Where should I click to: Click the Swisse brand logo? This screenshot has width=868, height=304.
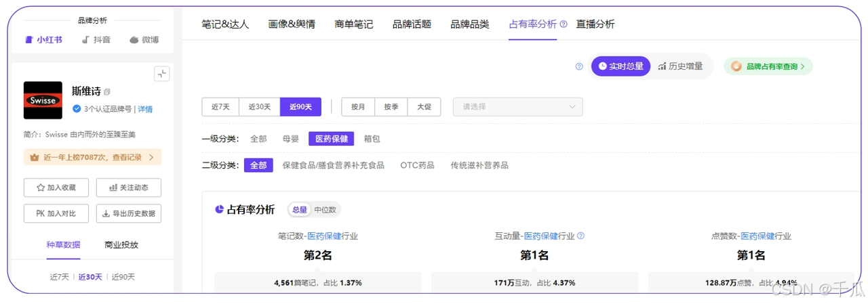pyautogui.click(x=43, y=100)
